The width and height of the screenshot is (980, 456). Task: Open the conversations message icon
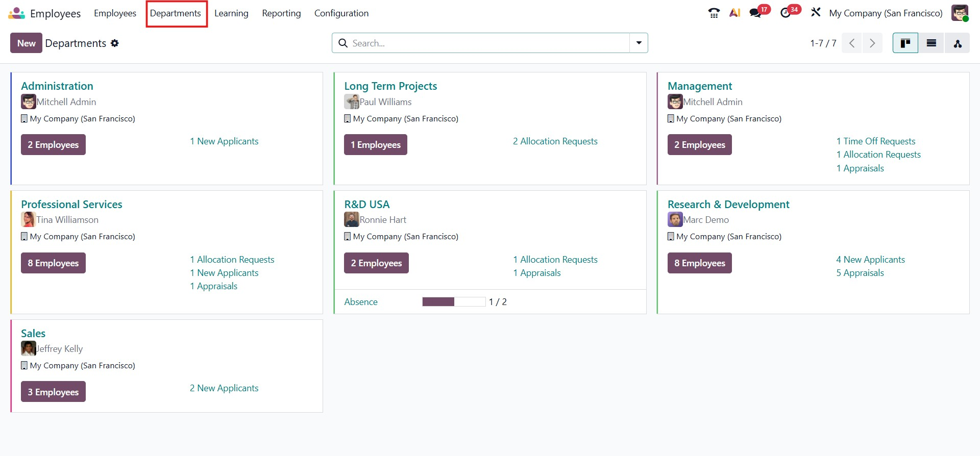click(755, 13)
